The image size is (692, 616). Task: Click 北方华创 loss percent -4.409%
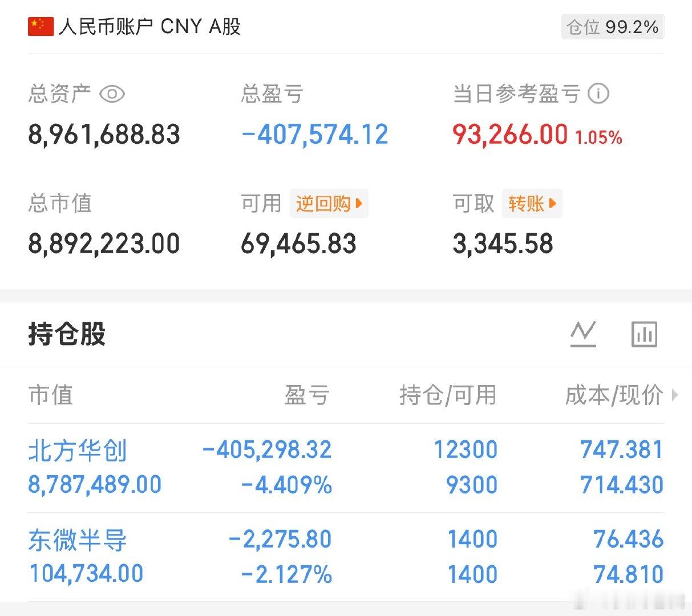coord(286,485)
